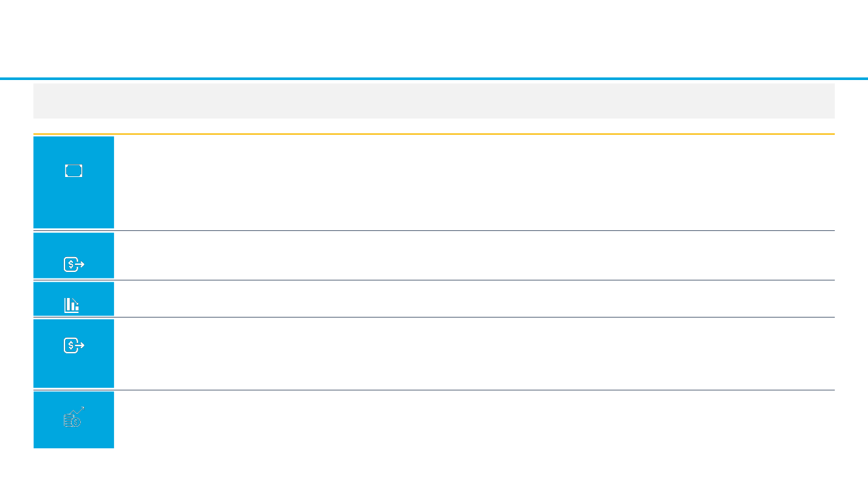Screen dimensions: 868x488
Task: Click empty content area beside frame icon tile
Action: coord(474,182)
